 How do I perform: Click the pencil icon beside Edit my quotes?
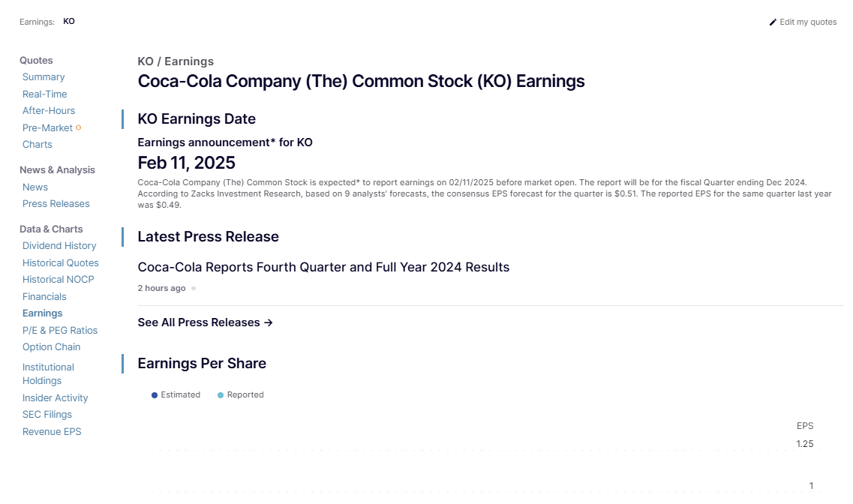click(x=773, y=22)
